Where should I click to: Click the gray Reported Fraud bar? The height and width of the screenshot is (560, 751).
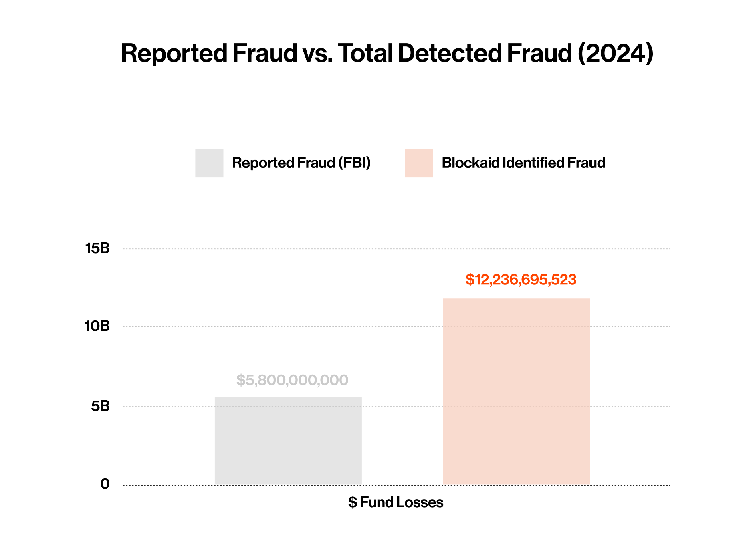[x=288, y=441]
